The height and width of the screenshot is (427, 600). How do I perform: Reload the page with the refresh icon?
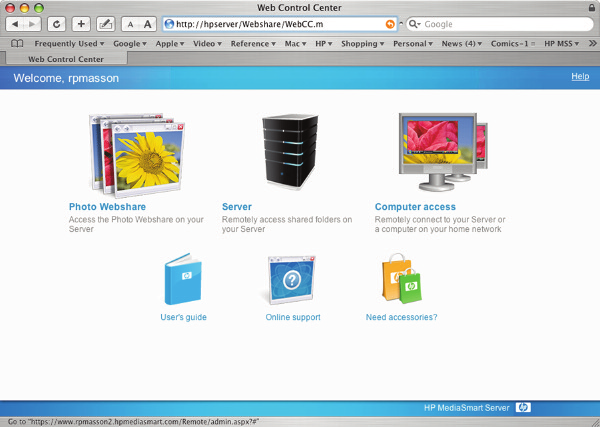click(56, 24)
